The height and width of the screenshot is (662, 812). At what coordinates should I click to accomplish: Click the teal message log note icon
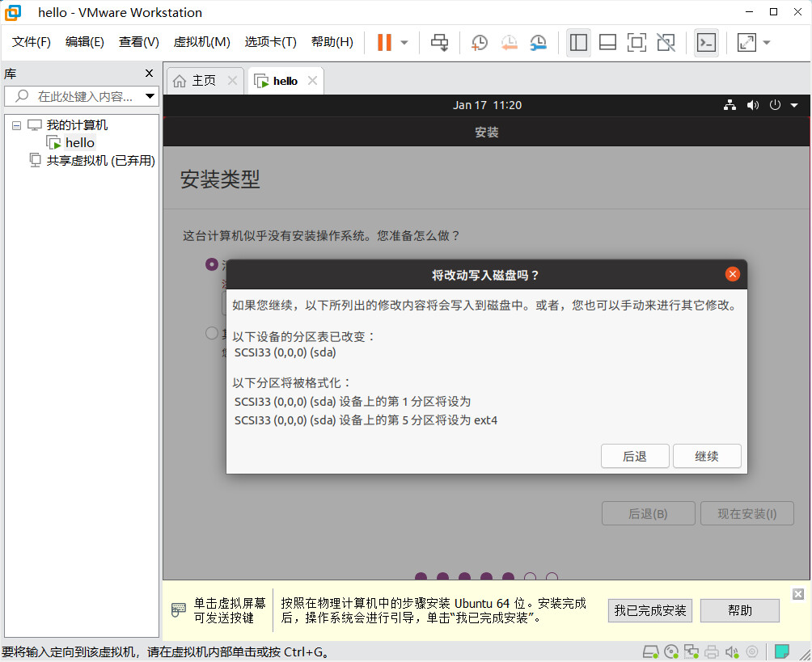(781, 651)
